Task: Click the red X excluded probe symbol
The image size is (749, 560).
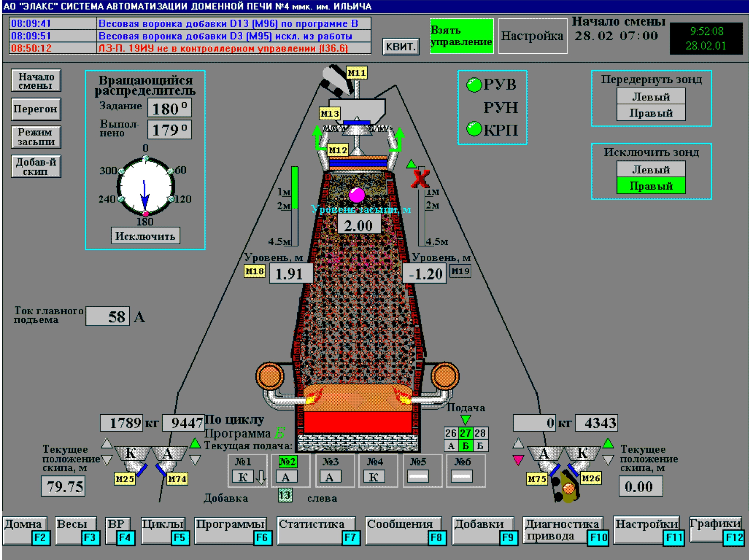Action: tap(420, 179)
